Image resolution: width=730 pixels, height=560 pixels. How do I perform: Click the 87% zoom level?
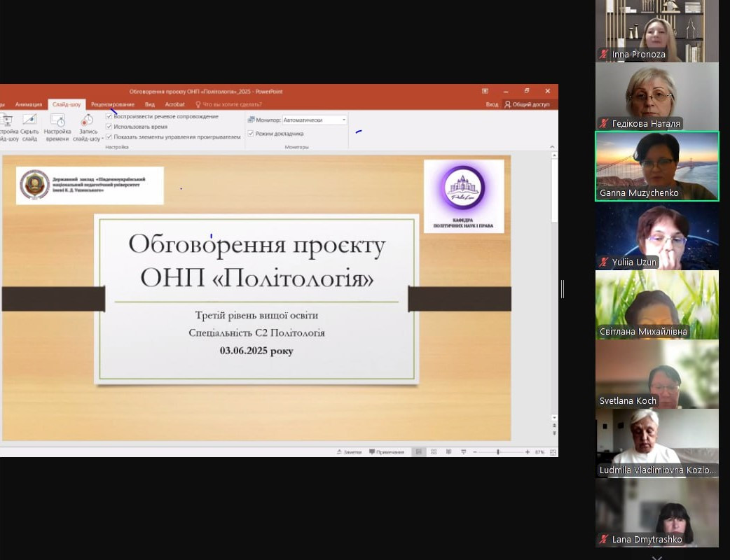(539, 452)
